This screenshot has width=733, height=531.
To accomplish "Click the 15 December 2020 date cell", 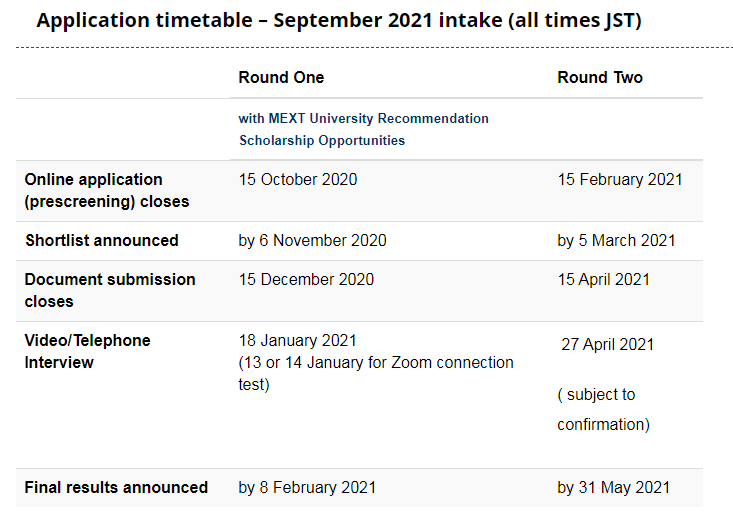I will pos(306,280).
